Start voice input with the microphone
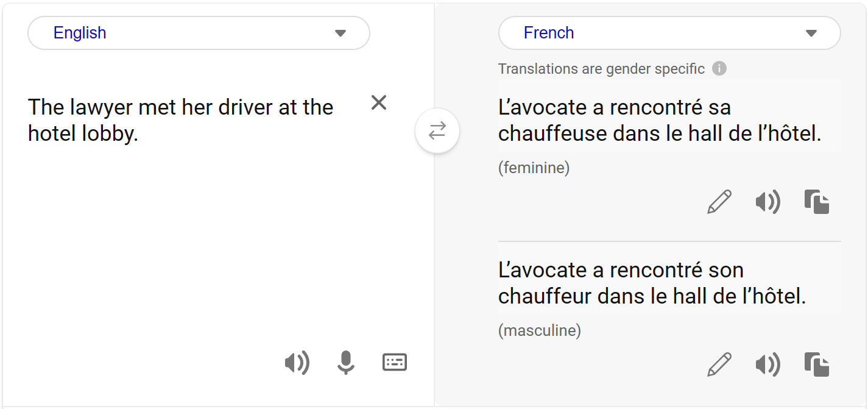 (345, 363)
